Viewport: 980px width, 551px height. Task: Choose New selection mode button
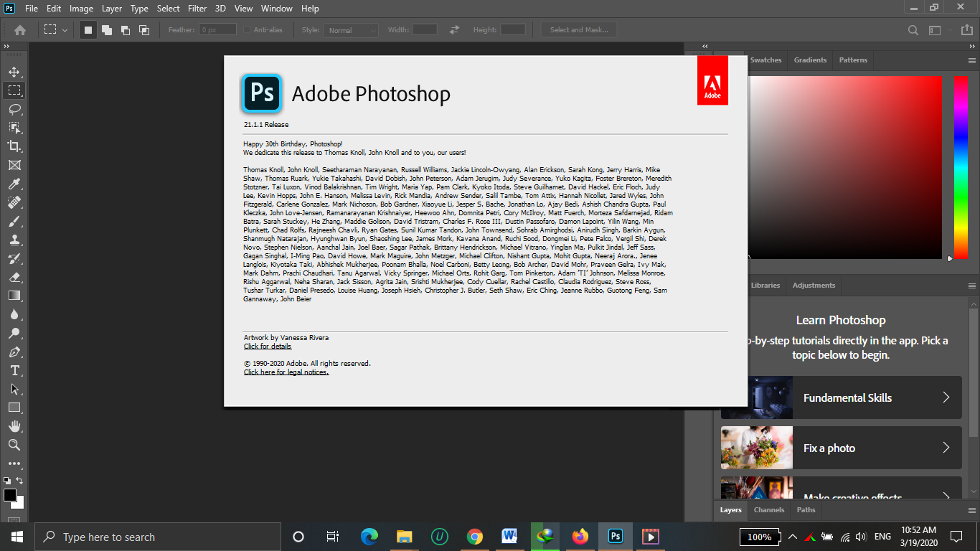(x=88, y=30)
